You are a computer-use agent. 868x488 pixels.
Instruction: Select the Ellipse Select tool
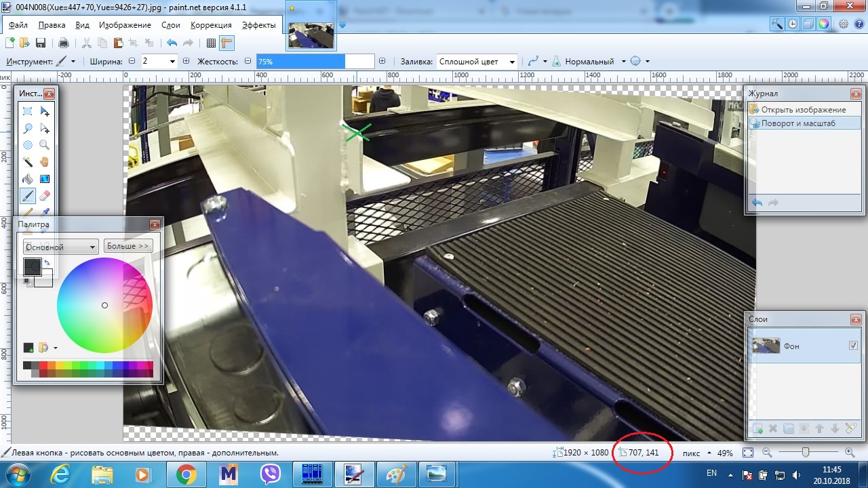point(28,145)
